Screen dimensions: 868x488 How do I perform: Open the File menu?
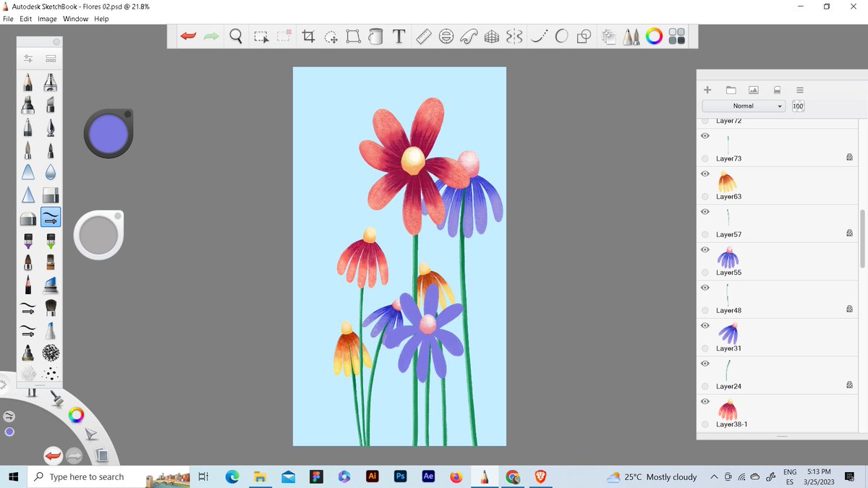[9, 19]
